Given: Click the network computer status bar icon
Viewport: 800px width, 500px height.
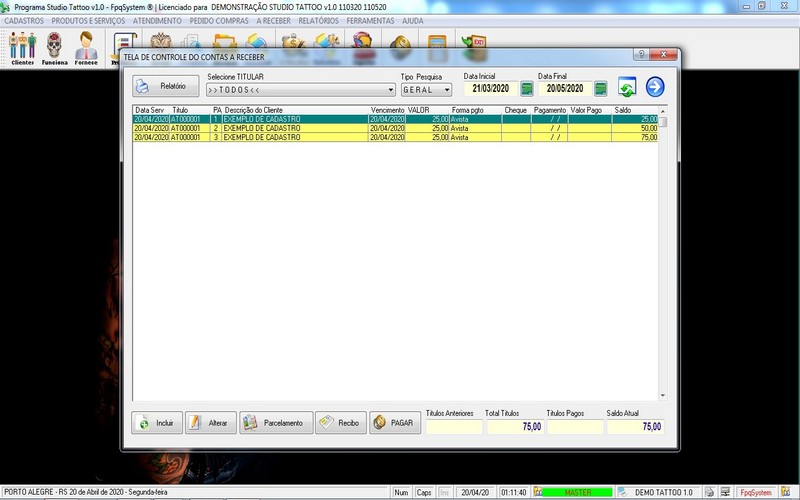Looking at the screenshot, I should 725,492.
